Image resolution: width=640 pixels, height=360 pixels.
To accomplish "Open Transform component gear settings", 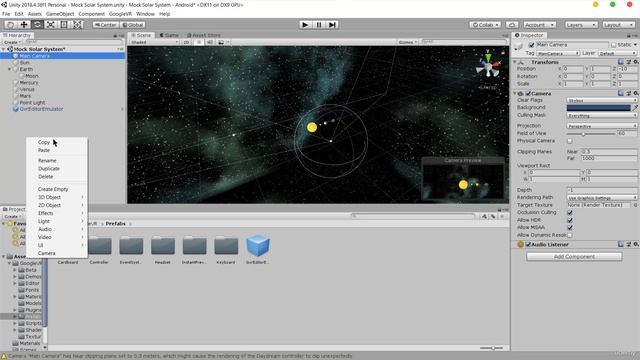I will click(636, 62).
